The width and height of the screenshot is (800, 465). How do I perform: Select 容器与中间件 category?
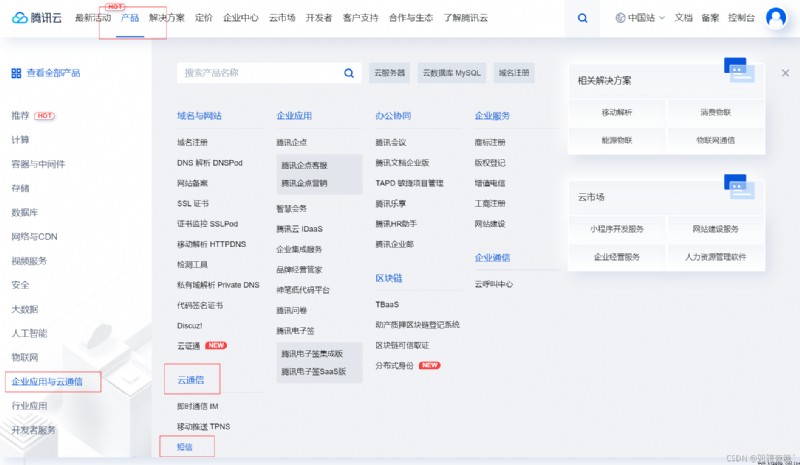tap(38, 164)
